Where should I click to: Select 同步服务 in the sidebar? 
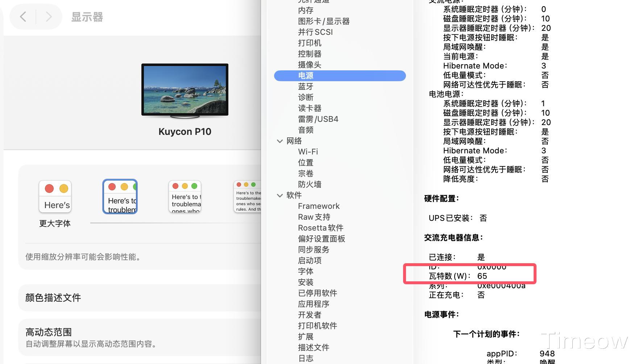(314, 250)
